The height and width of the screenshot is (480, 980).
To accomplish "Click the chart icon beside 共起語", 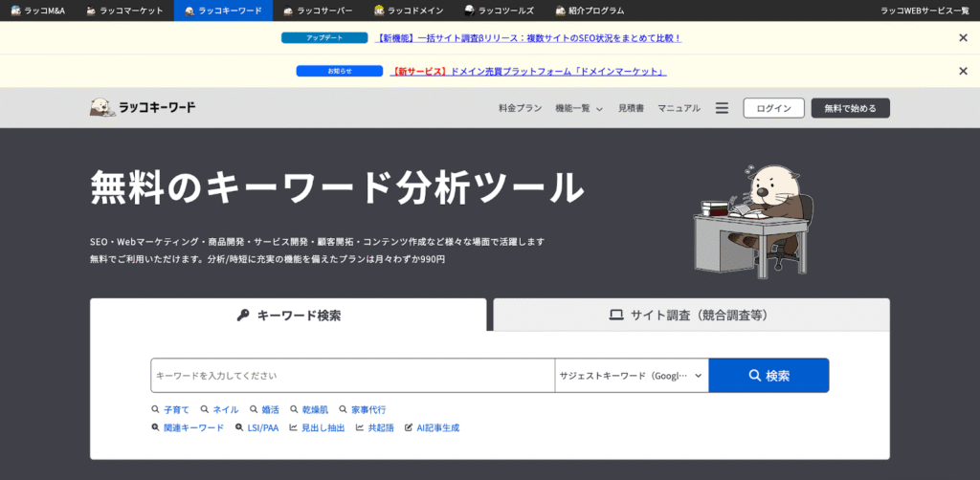I will tap(360, 428).
